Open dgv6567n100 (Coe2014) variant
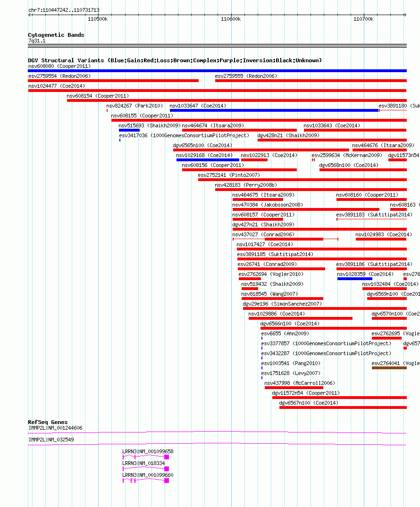 (x=309, y=403)
